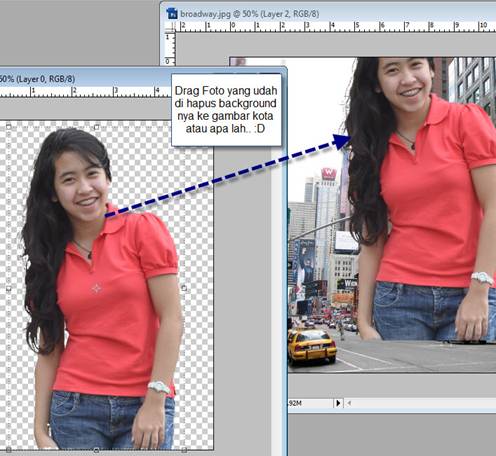496x456 pixels.
Task: Click the horizontal ruler of the Layer 0 window
Action: (85, 91)
